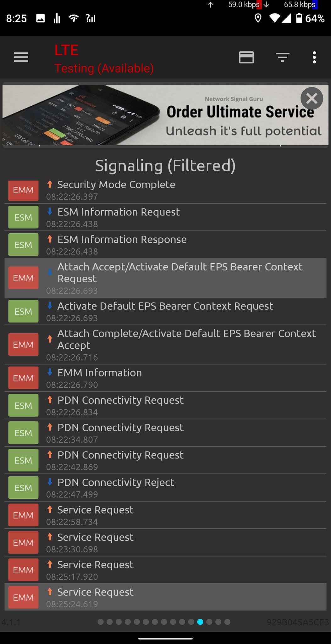Close the Order Ultimate Service ad banner
Screen dimensions: 331x644
click(312, 99)
